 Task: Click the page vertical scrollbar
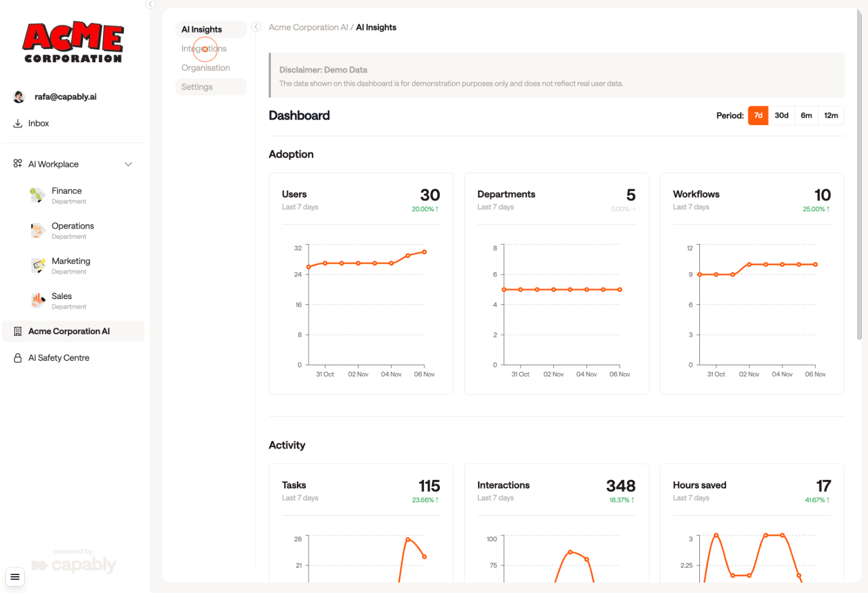pyautogui.click(x=859, y=174)
